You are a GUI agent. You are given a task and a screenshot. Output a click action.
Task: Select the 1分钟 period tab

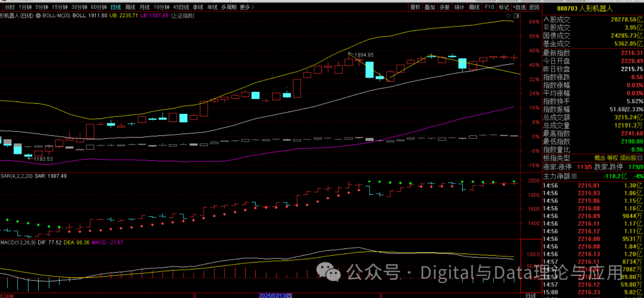(26, 7)
